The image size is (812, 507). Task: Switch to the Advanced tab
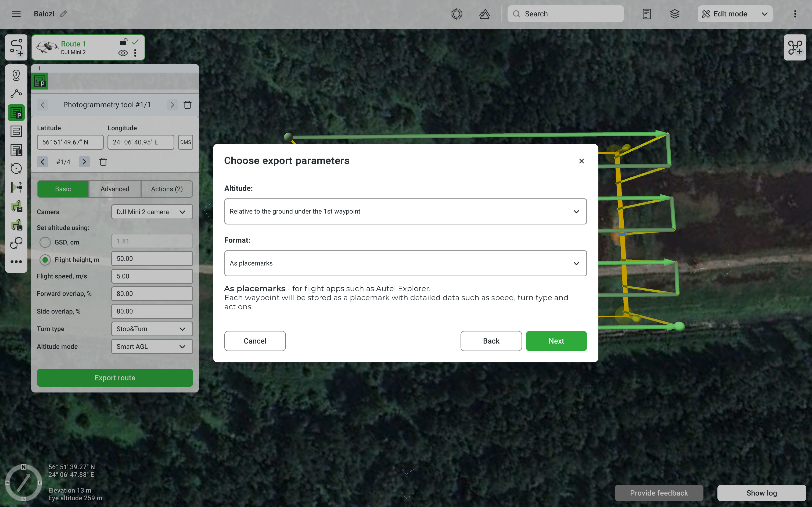pyautogui.click(x=115, y=189)
